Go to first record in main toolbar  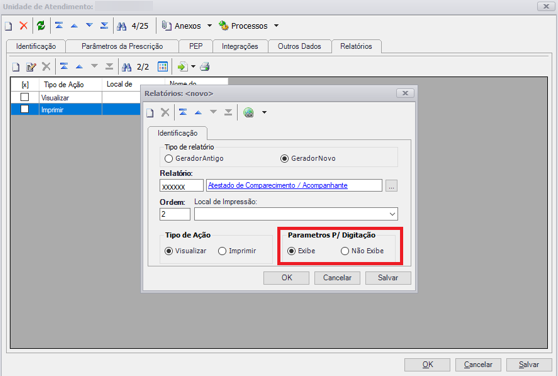pyautogui.click(x=59, y=26)
